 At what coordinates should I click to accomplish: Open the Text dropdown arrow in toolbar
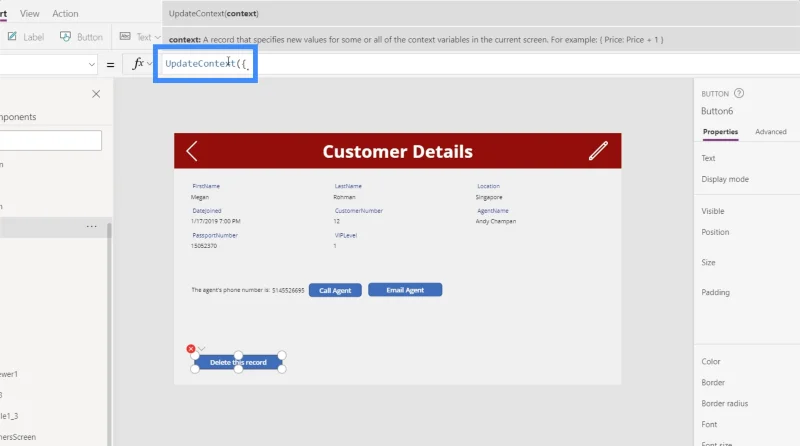tap(157, 37)
